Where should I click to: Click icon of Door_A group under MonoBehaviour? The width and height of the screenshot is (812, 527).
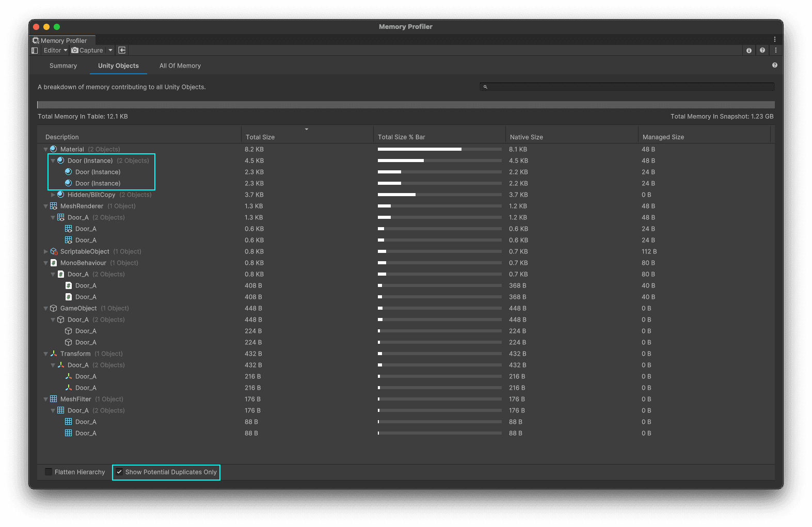tap(61, 274)
